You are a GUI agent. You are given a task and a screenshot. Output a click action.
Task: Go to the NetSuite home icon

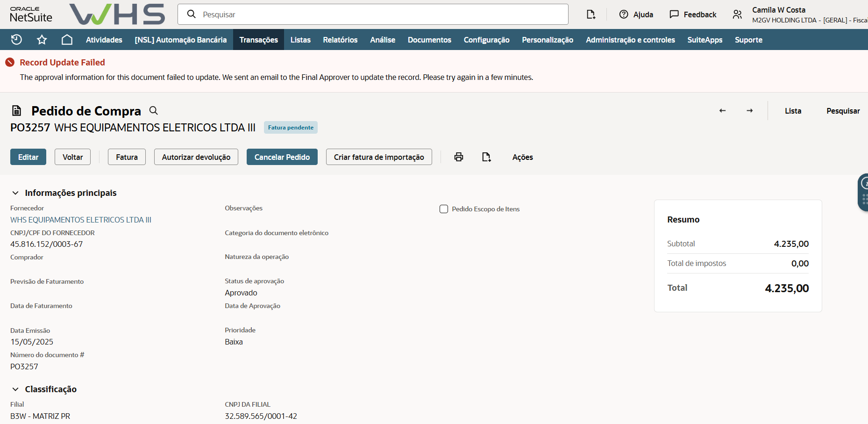pos(67,40)
